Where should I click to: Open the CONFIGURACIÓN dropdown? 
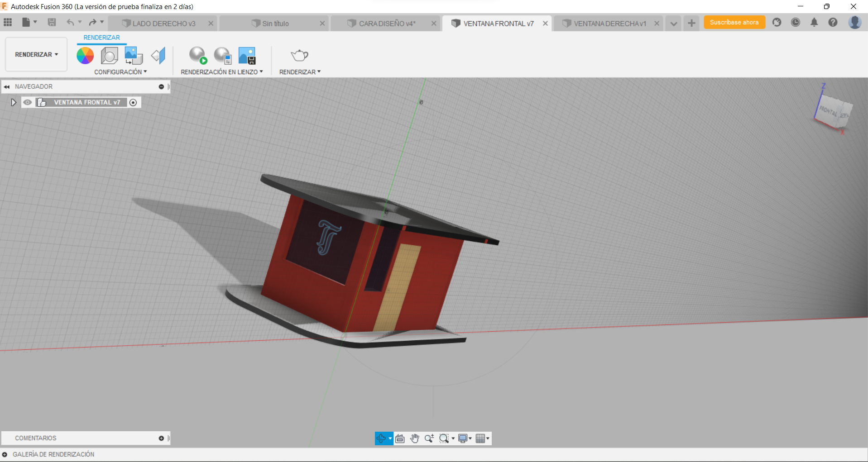click(120, 71)
